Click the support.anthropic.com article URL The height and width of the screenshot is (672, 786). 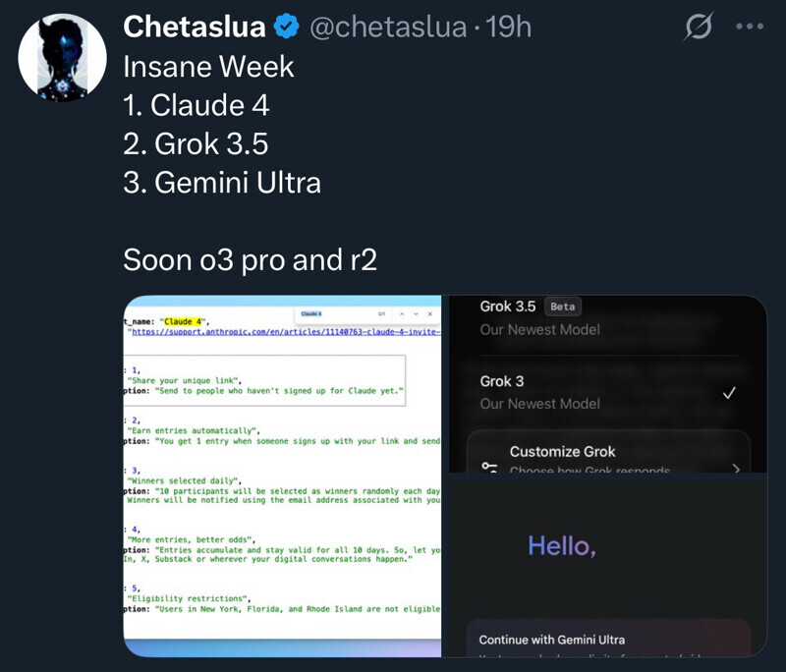[285, 333]
